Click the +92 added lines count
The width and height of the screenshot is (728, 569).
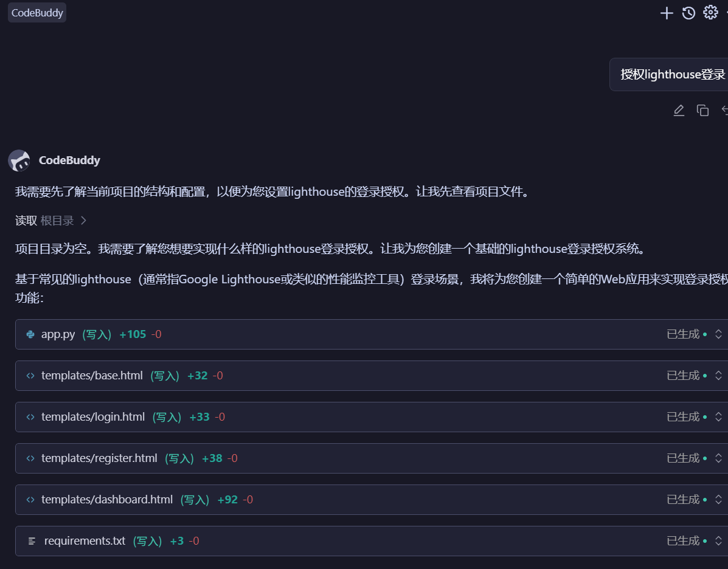227,499
